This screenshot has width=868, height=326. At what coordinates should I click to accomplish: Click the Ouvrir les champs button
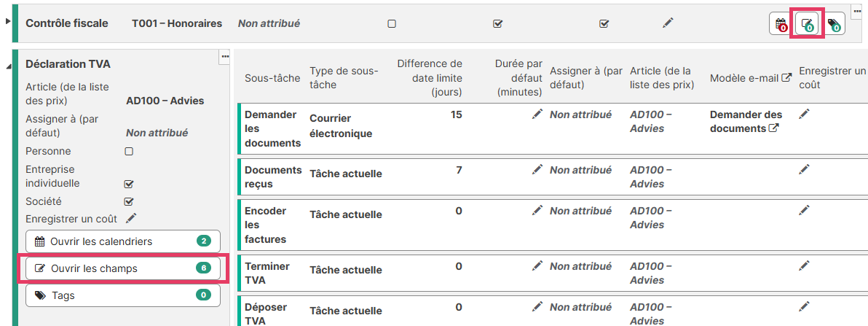(122, 268)
